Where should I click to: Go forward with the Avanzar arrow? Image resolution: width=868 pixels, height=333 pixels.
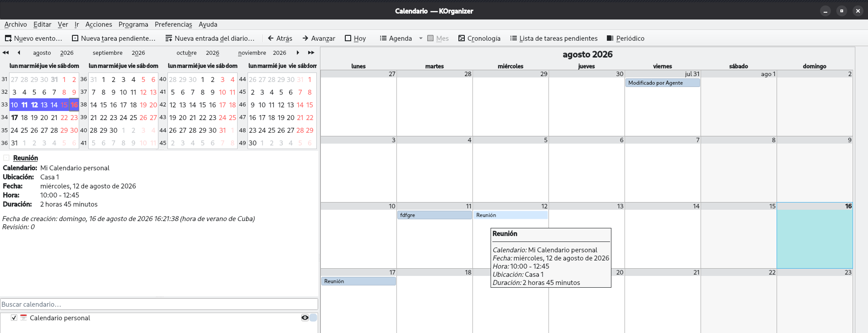[x=319, y=39]
